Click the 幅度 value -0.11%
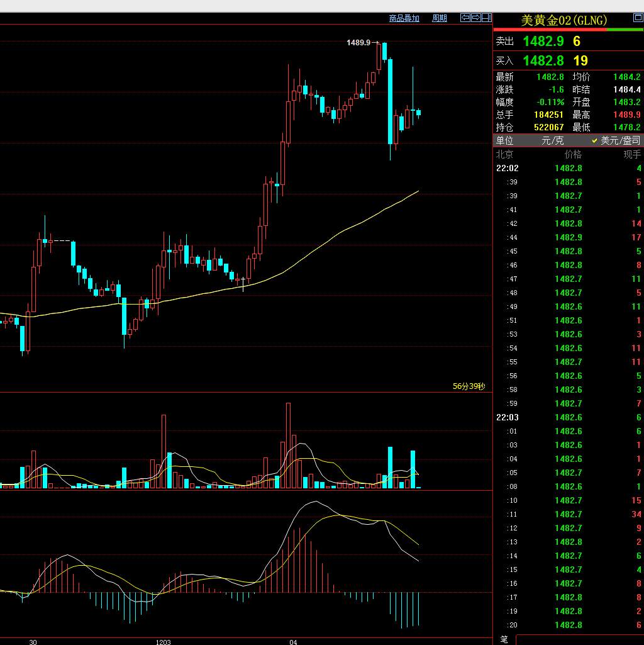The image size is (644, 645). tap(550, 102)
